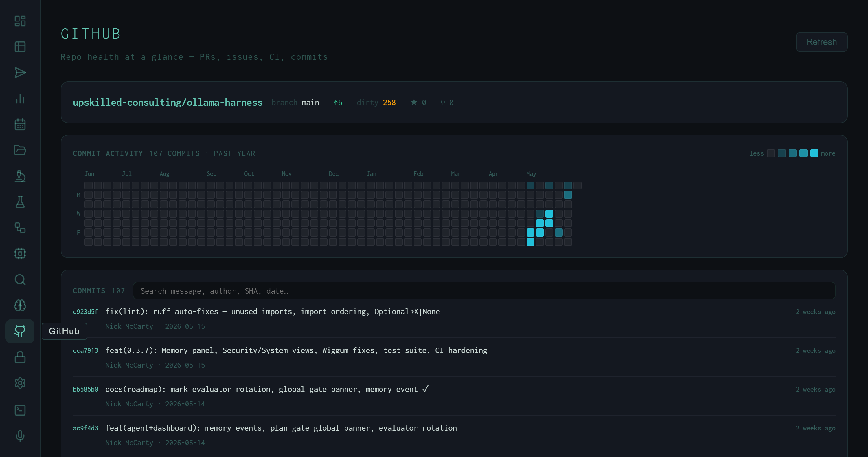Open commit SHA ac9f4d3
Screen dimensions: 868x457
[x=85, y=428]
